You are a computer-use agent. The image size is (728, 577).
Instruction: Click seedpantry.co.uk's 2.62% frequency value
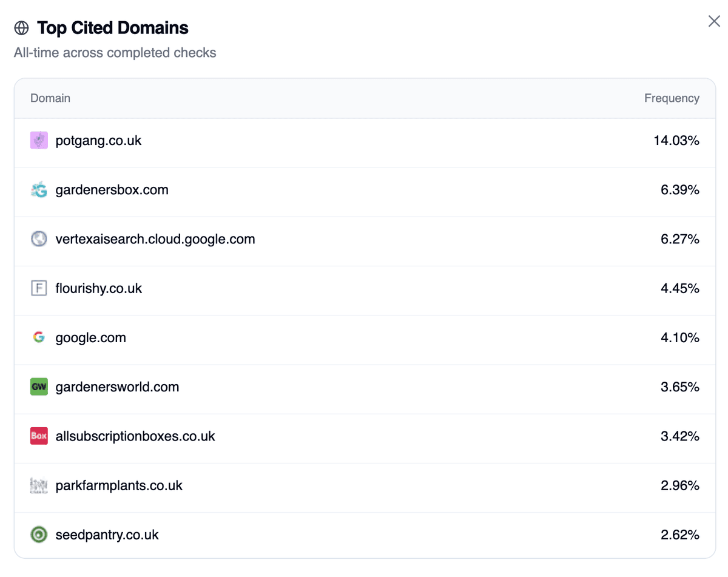[679, 535]
